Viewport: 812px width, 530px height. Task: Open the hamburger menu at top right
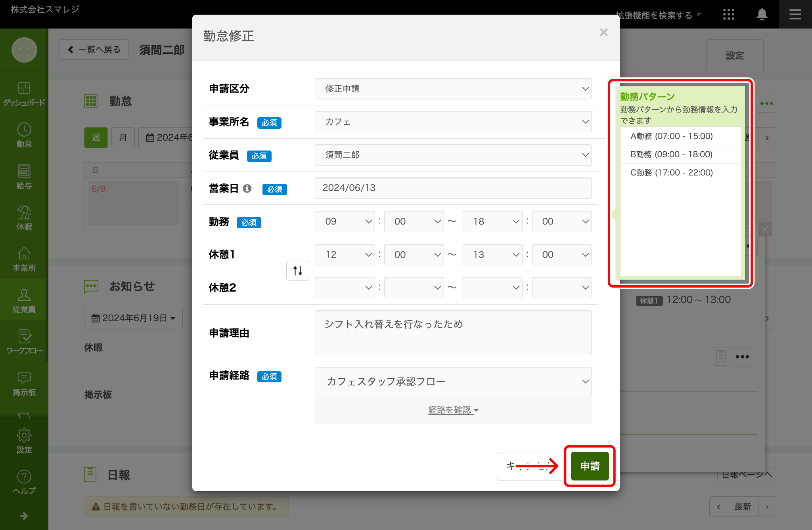795,14
